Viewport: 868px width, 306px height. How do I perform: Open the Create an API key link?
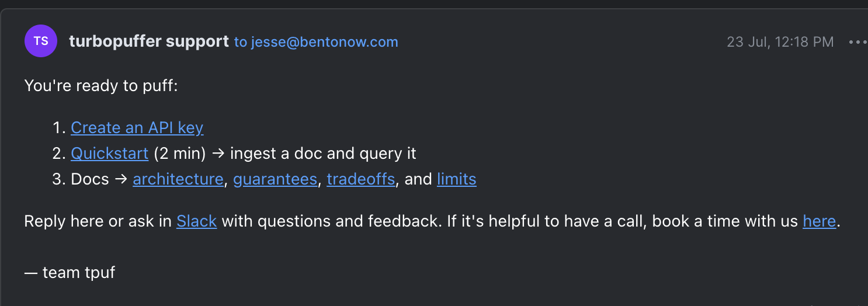[137, 127]
